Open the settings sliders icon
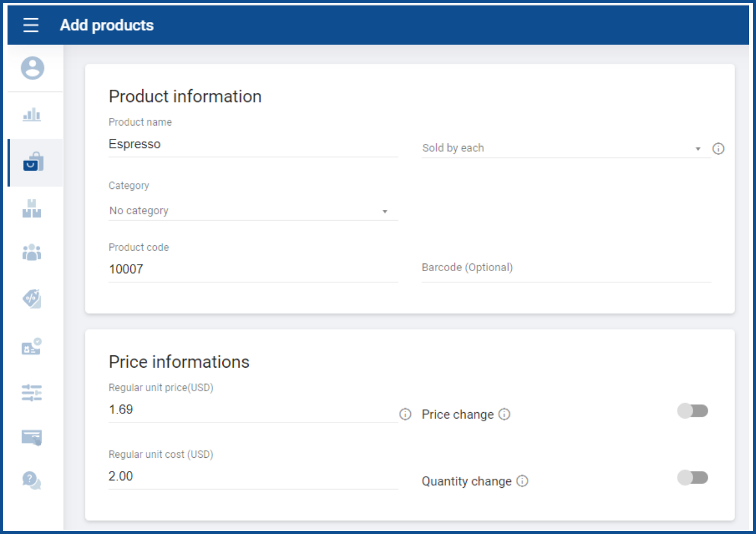 click(x=32, y=392)
